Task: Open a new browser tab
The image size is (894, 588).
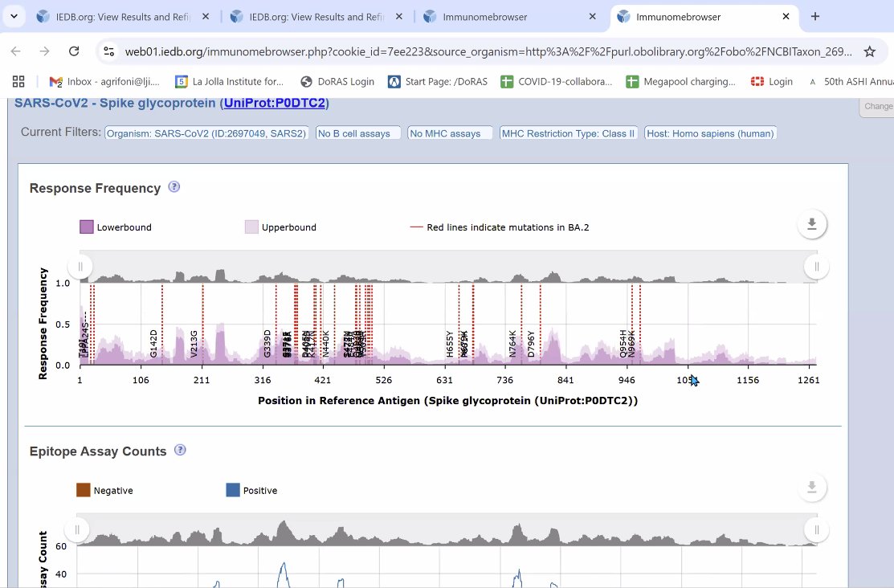Action: (814, 17)
